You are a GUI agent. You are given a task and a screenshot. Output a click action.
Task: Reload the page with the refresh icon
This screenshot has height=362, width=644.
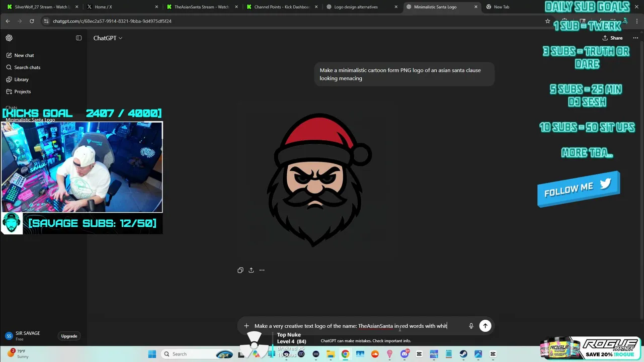click(x=32, y=21)
